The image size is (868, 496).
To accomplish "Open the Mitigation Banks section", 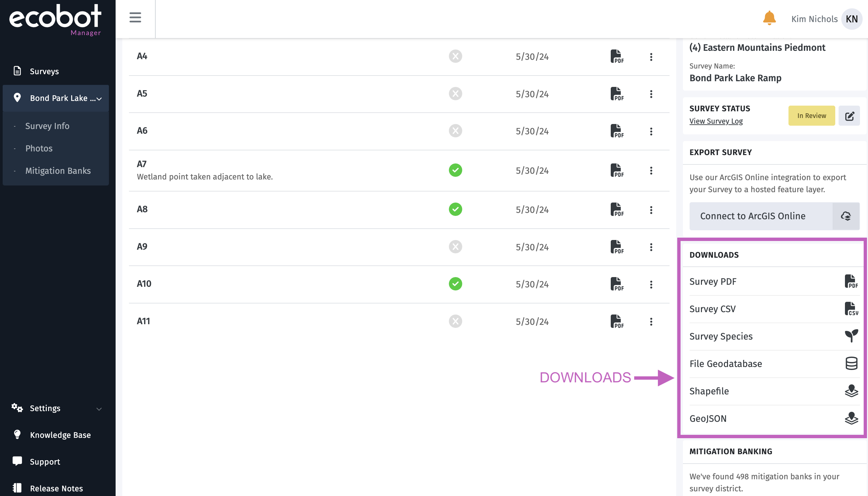I will (x=58, y=171).
